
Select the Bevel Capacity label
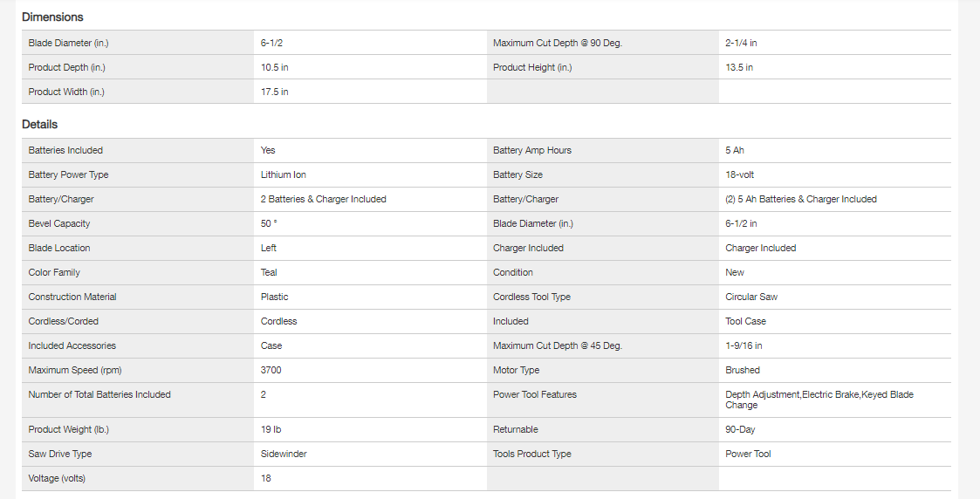[x=59, y=223]
